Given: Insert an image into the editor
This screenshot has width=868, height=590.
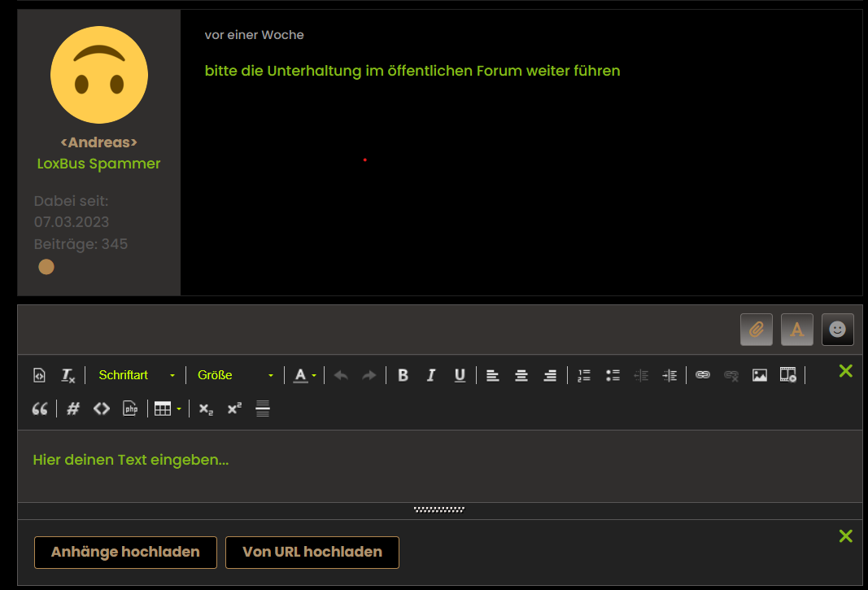Looking at the screenshot, I should coord(759,375).
